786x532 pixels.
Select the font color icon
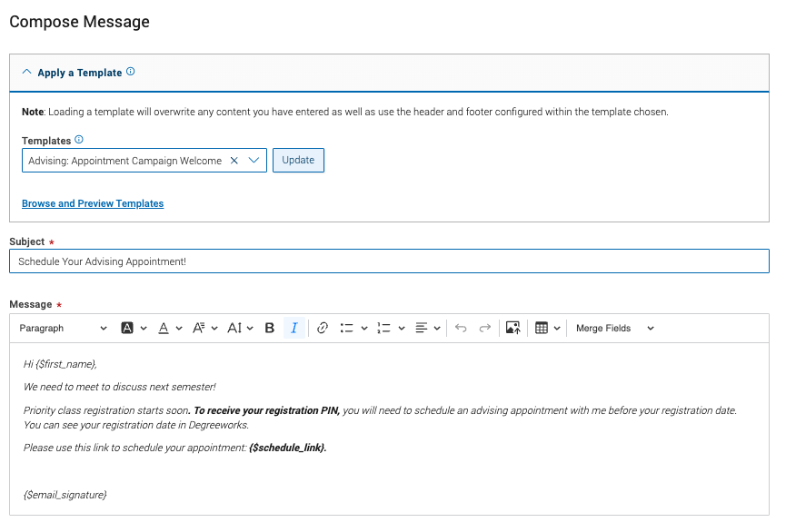point(164,328)
